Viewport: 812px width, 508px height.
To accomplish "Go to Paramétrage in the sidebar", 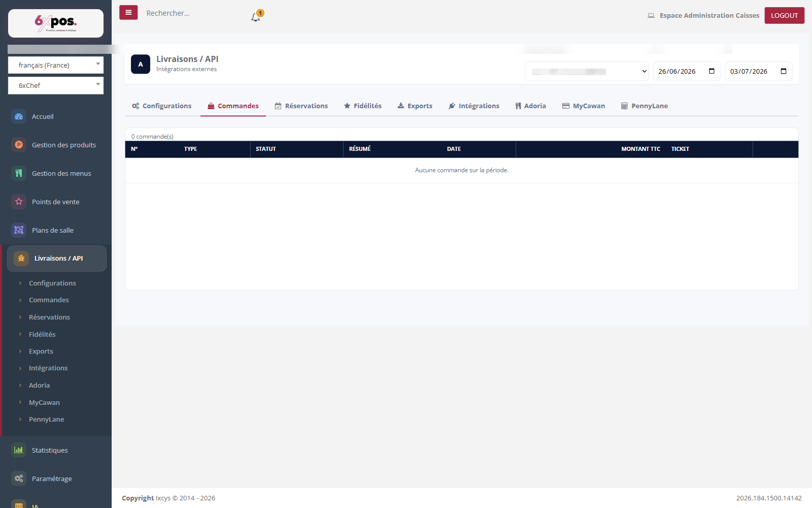I will click(x=52, y=479).
